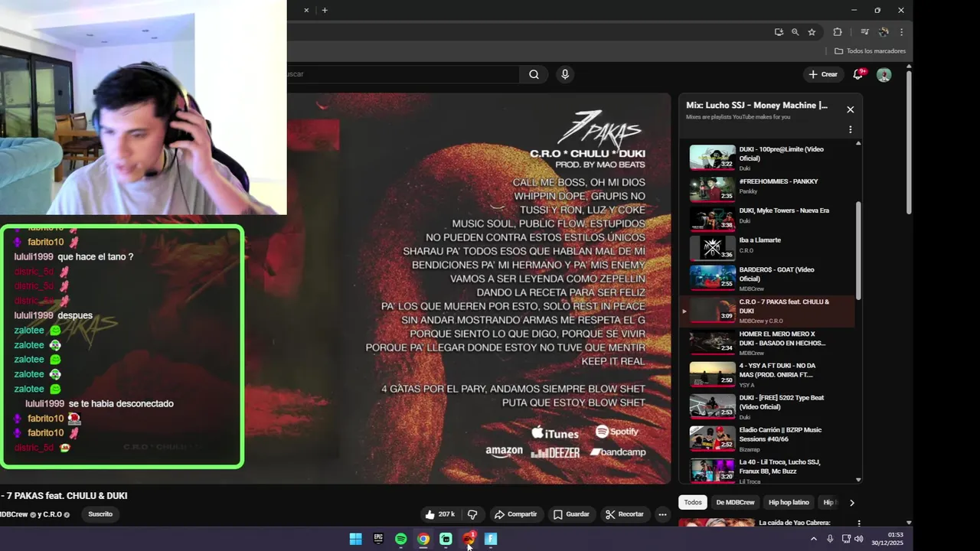Open more actions ellipsis below video

[663, 514]
